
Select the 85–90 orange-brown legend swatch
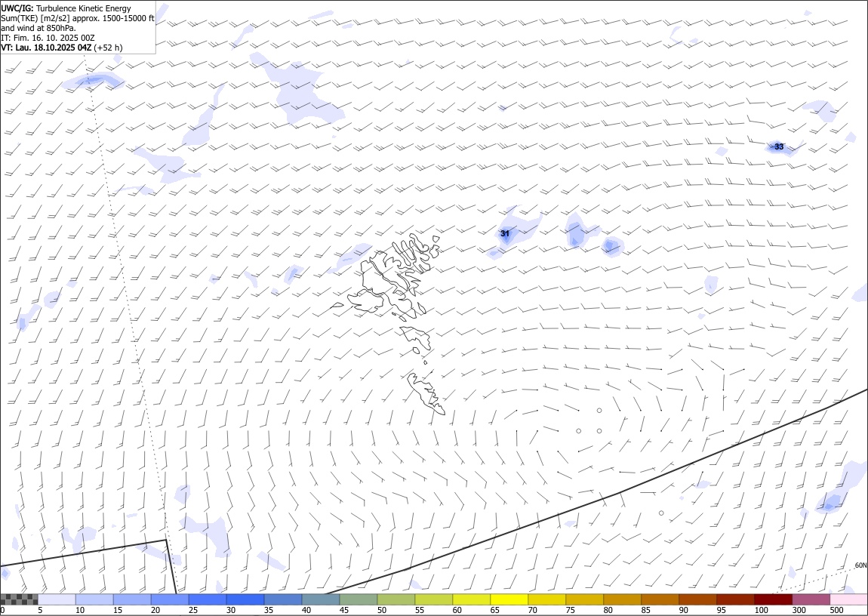pos(660,599)
